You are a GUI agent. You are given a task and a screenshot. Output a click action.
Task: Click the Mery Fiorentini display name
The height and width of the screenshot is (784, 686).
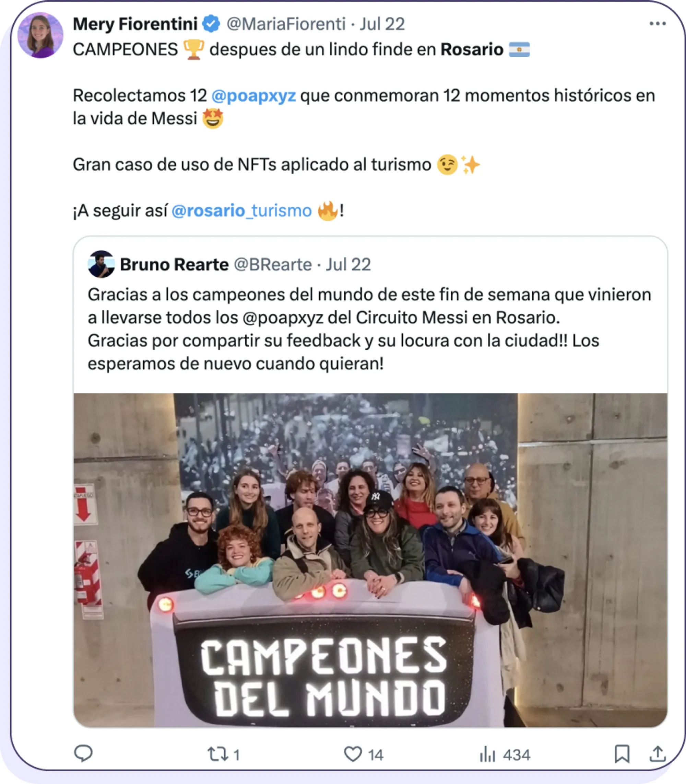(135, 24)
